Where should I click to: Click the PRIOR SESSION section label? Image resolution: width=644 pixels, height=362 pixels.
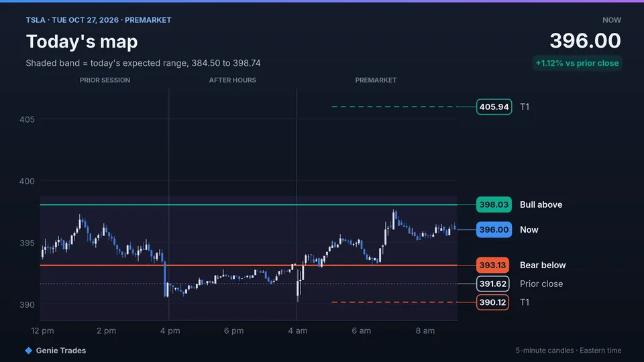[x=105, y=80]
